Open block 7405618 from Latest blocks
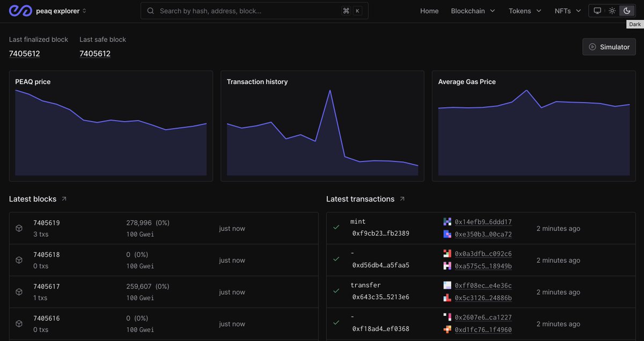 click(x=46, y=254)
